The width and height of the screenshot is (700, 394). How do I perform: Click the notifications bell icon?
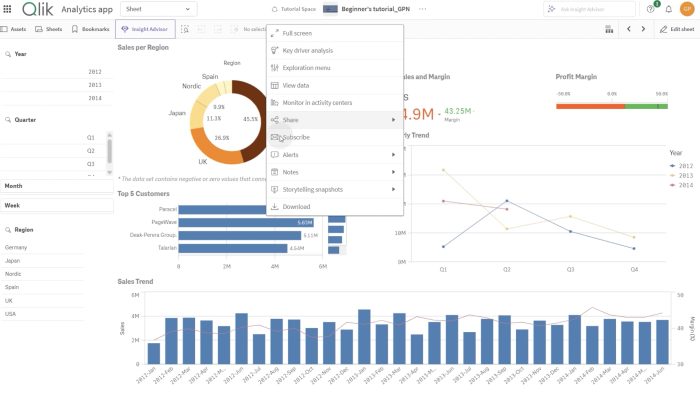(x=668, y=9)
